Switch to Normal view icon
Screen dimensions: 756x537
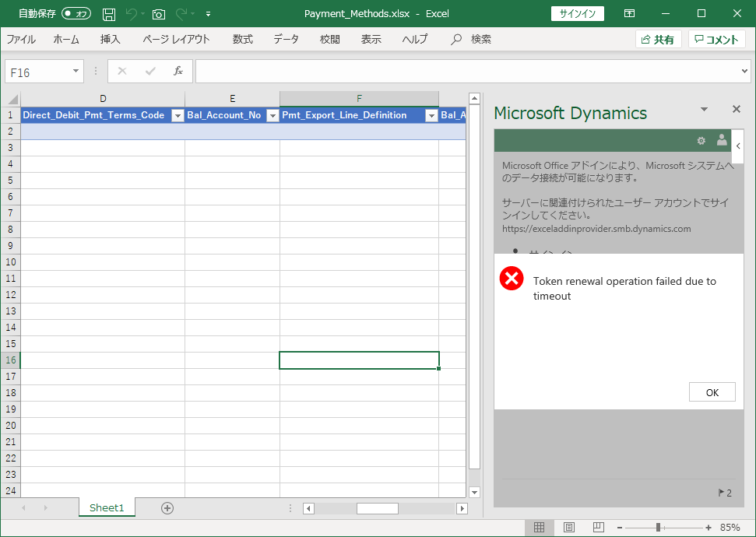(x=539, y=528)
